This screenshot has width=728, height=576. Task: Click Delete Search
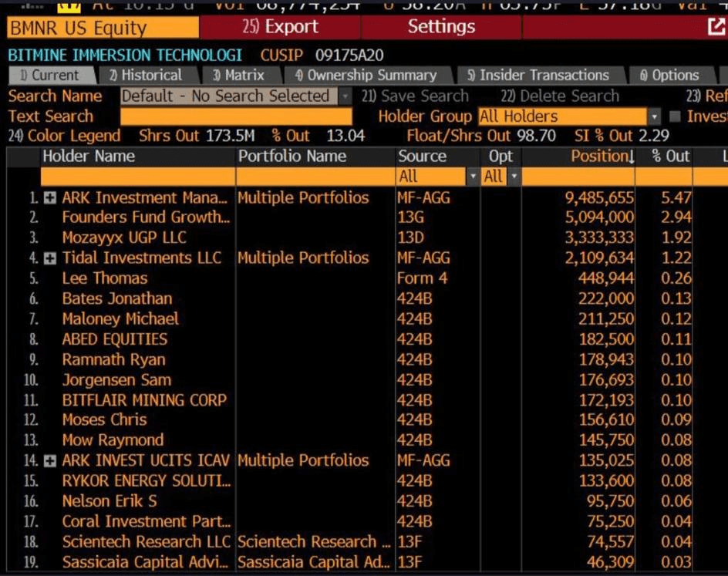560,96
